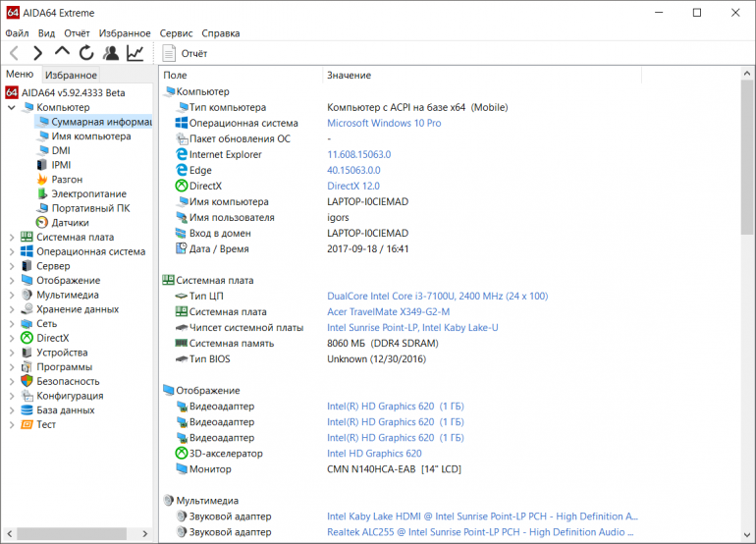Click the IPMI tree item icon
The image size is (756, 544).
pos(42,165)
